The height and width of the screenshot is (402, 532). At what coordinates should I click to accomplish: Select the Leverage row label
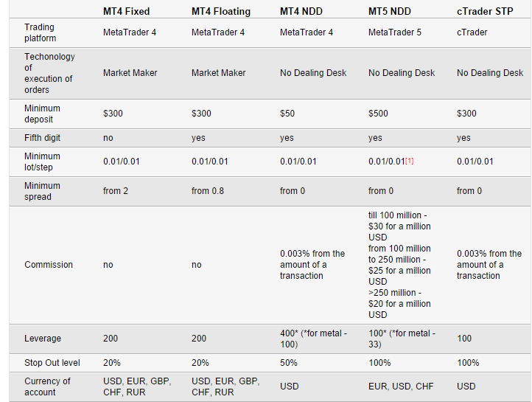pyautogui.click(x=43, y=339)
